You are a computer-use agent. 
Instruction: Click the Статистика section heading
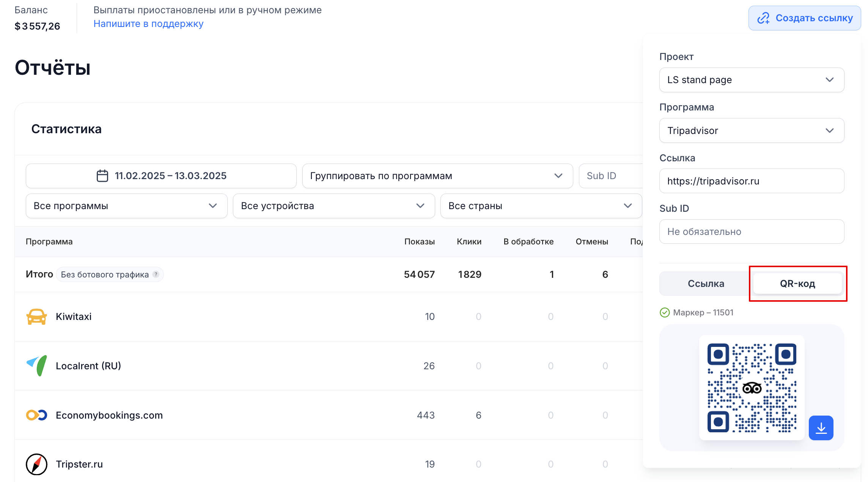66,129
